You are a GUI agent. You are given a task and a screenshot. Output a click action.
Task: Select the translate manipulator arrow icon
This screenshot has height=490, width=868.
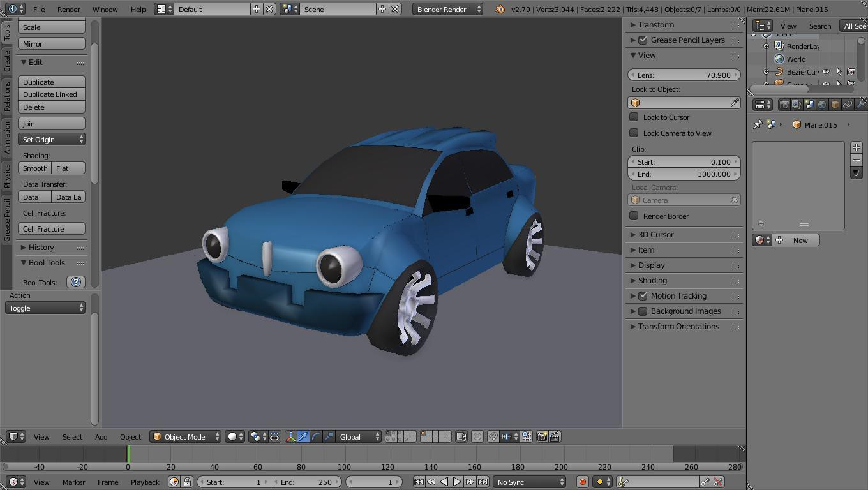(303, 436)
